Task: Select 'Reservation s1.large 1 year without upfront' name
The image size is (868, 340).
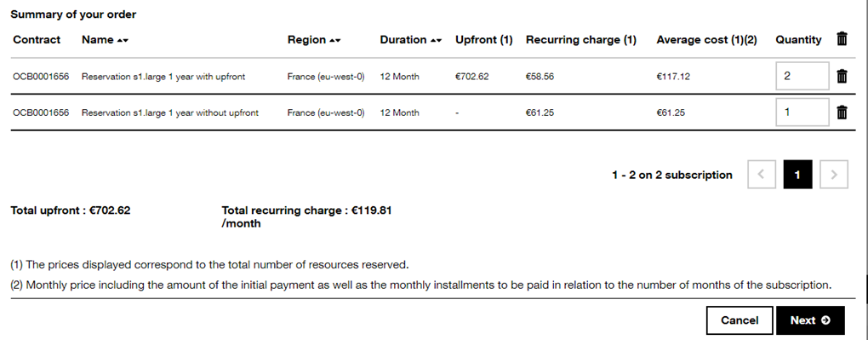Action: pos(170,113)
